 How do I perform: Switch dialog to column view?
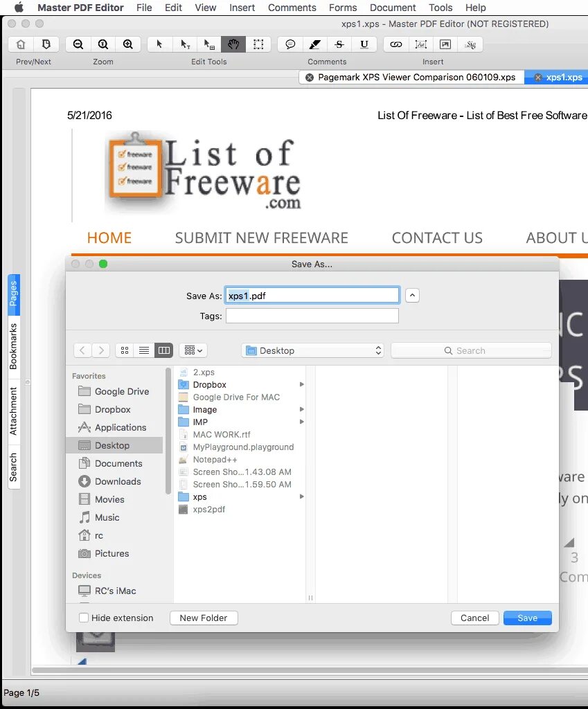point(163,350)
